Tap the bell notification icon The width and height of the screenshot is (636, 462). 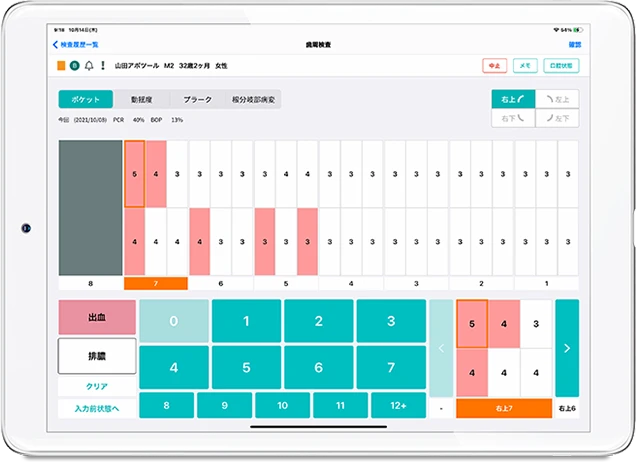click(x=88, y=66)
